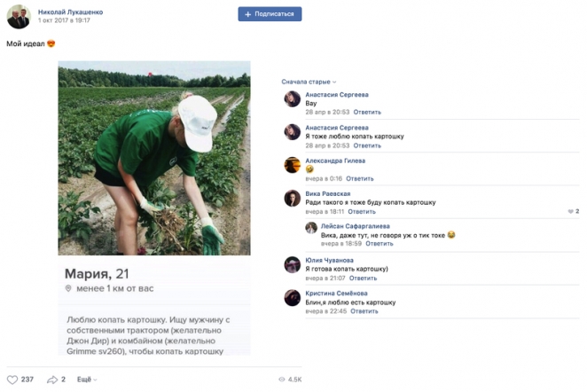Click the views eye icon
The width and height of the screenshot is (587, 392).
point(282,380)
